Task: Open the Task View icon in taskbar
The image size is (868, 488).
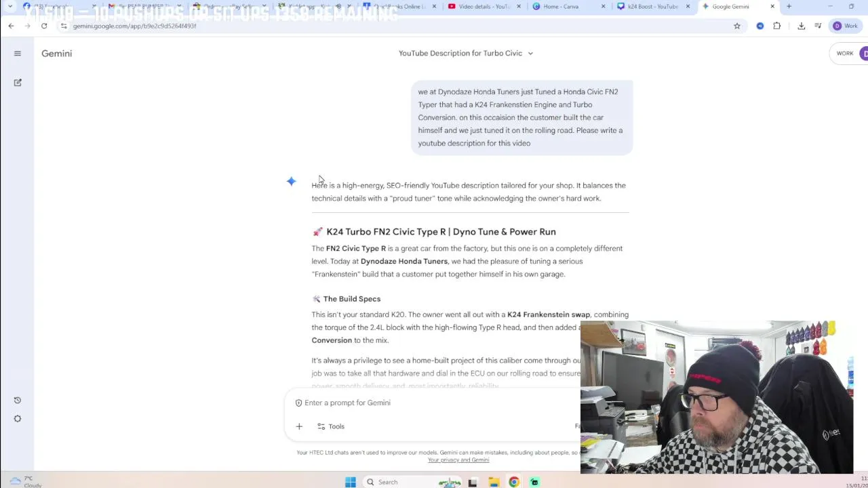Action: coord(473,482)
